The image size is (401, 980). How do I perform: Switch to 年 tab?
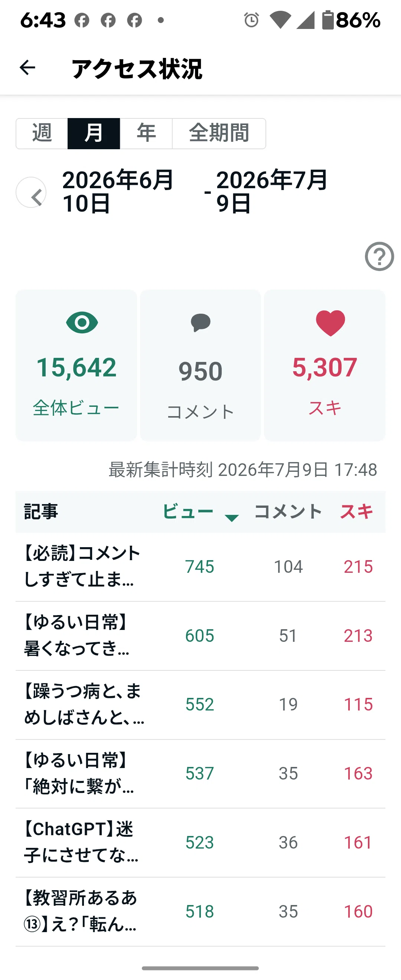tap(146, 134)
